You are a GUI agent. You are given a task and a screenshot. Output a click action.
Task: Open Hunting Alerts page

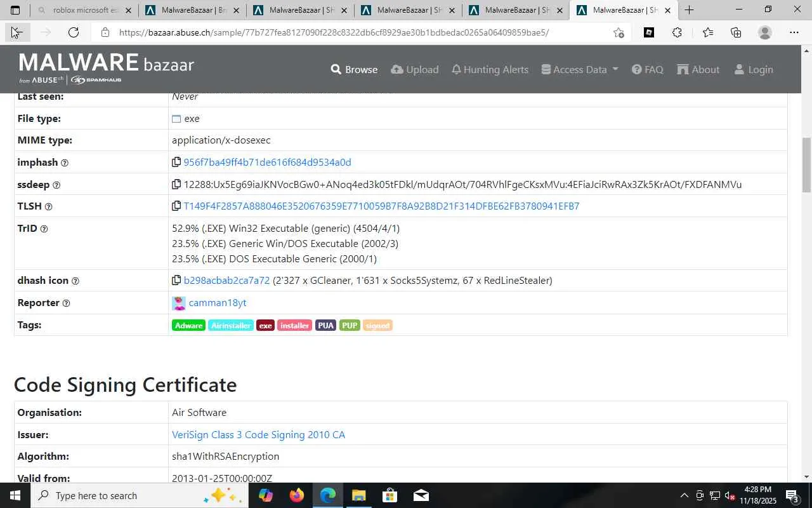point(490,70)
